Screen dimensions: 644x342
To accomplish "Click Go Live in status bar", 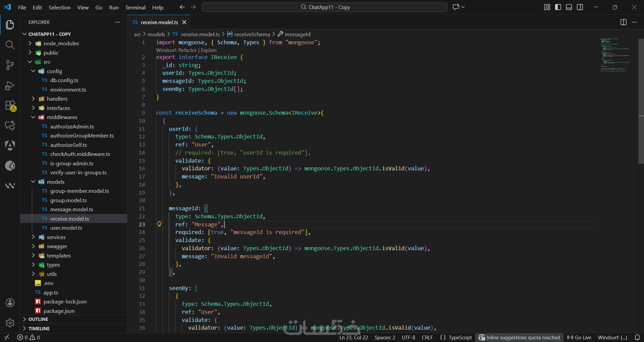I will [x=579, y=337].
